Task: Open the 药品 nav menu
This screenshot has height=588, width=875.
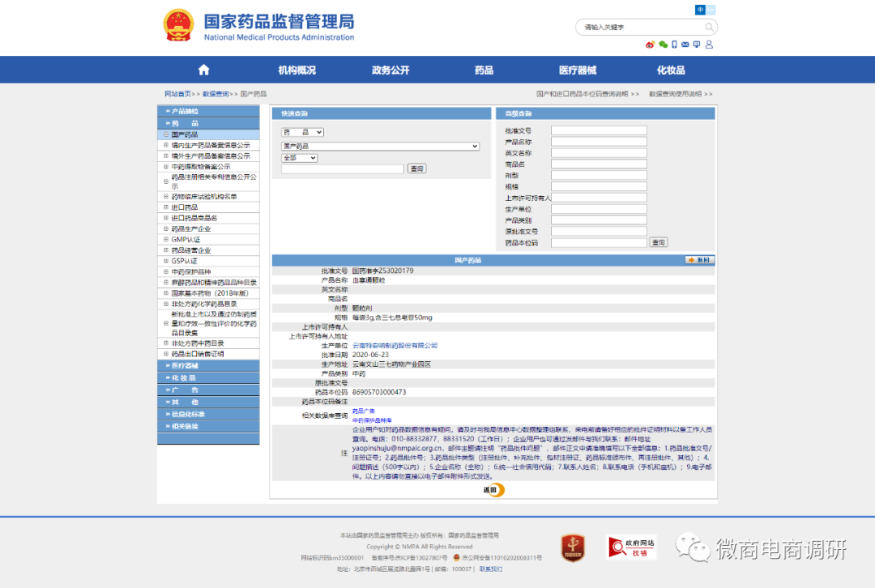Action: pyautogui.click(x=484, y=70)
